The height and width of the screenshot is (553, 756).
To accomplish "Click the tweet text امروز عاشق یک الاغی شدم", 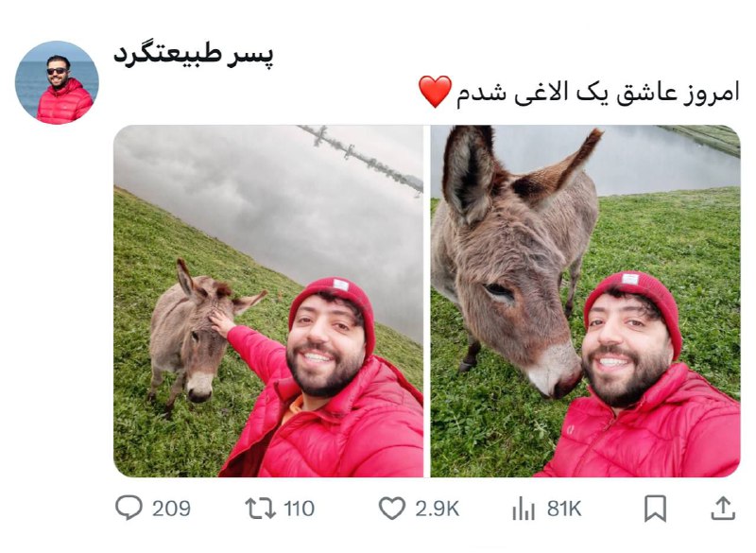I will point(597,92).
